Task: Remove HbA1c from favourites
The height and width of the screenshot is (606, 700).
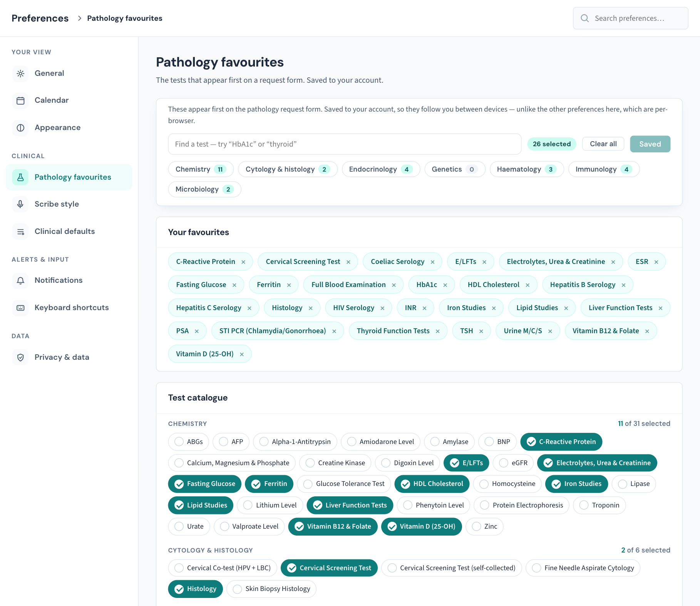Action: 445,285
